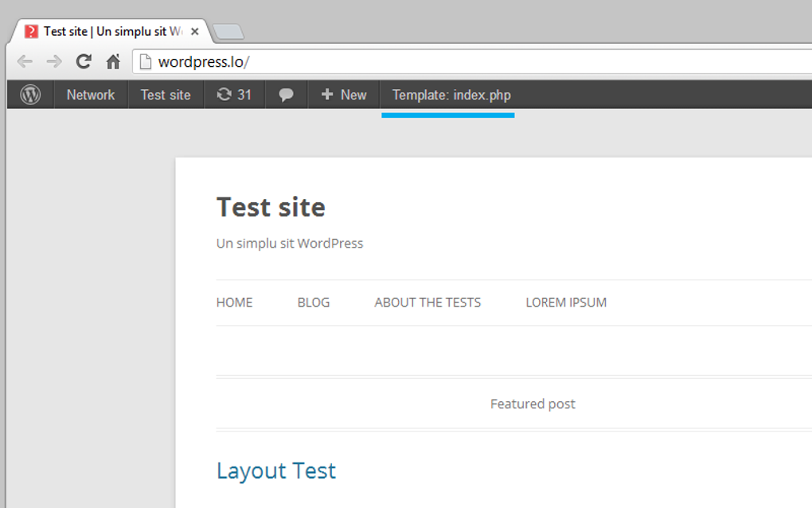
Task: Click the browser home icon
Action: [x=112, y=61]
